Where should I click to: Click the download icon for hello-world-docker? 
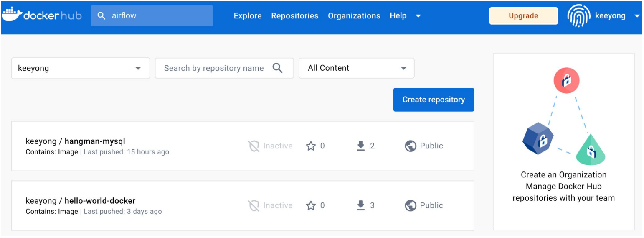coord(361,205)
